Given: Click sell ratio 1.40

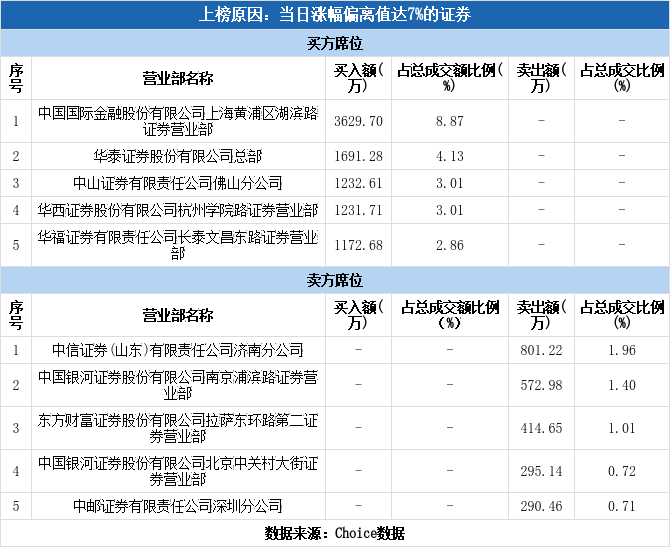Looking at the screenshot, I should (x=622, y=385).
